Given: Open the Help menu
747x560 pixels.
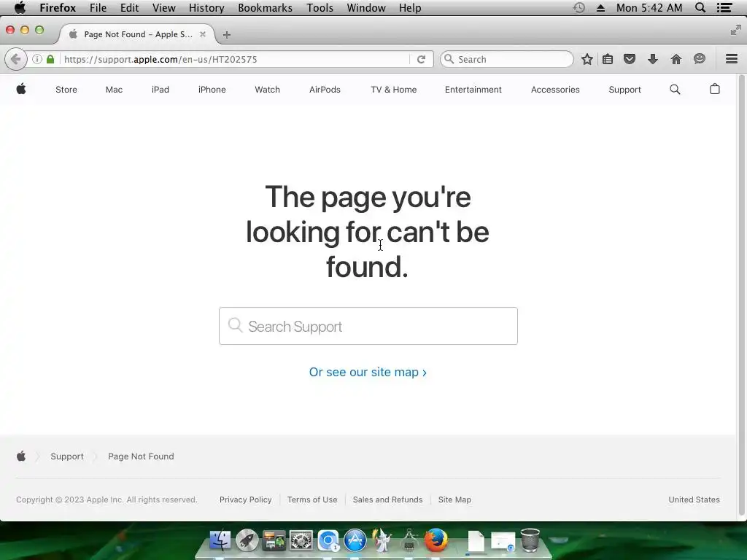Looking at the screenshot, I should tap(410, 8).
